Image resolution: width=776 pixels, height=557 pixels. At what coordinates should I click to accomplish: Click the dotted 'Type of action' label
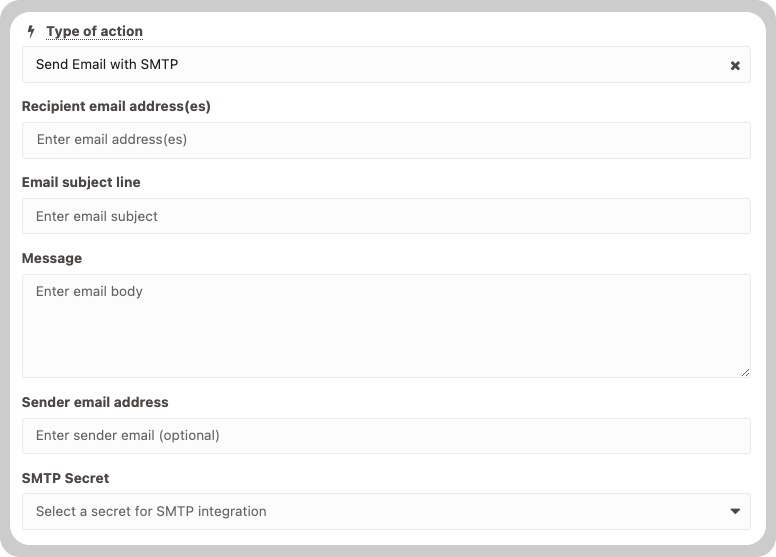click(95, 32)
